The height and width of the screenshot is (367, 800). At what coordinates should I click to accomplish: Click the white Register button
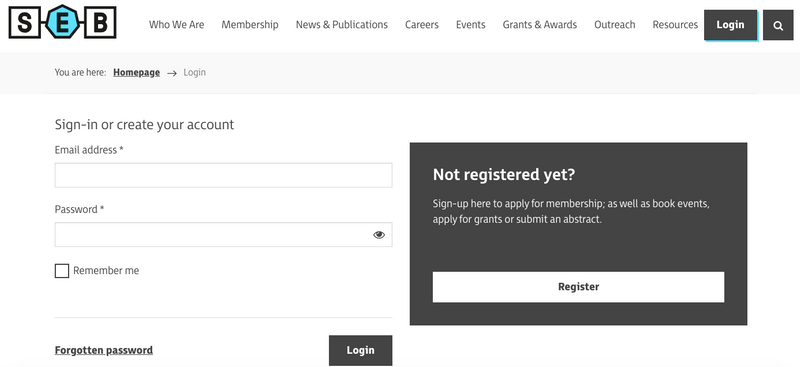click(579, 287)
